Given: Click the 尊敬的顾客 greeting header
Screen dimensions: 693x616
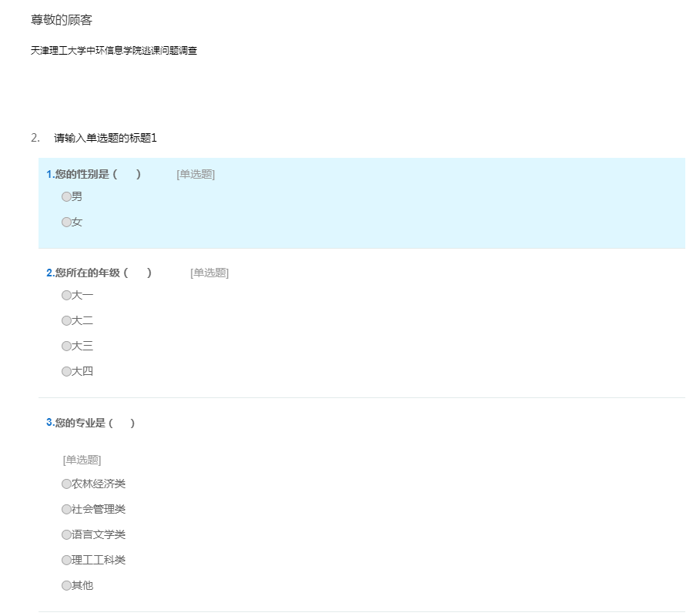Looking at the screenshot, I should click(x=62, y=20).
